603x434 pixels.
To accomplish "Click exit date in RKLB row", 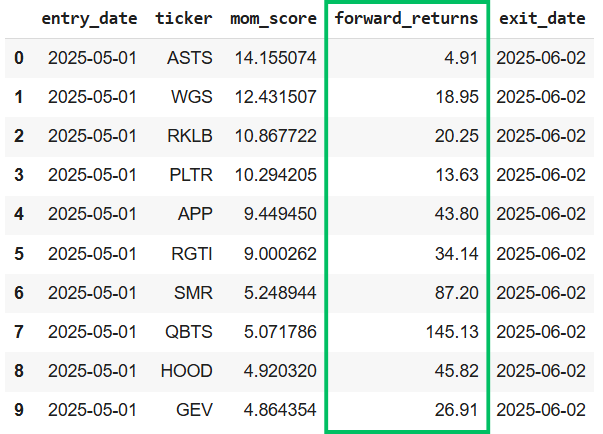I will pyautogui.click(x=541, y=136).
